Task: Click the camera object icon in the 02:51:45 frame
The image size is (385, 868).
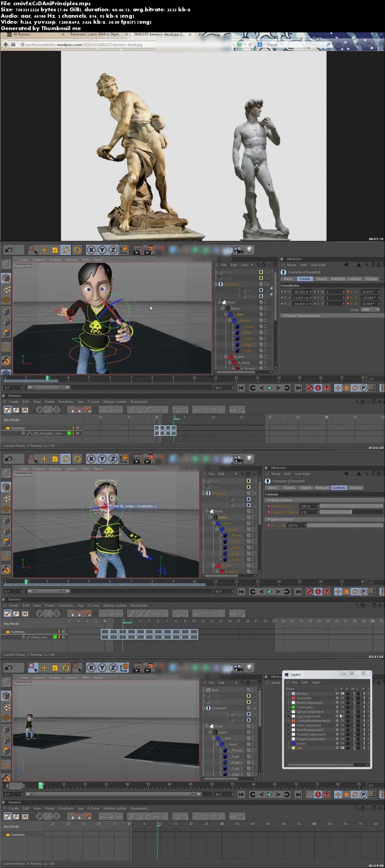Action: coord(238,459)
